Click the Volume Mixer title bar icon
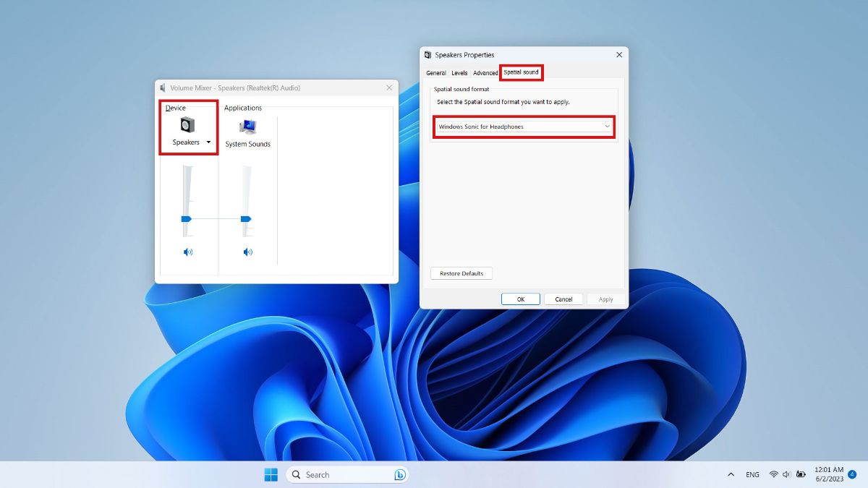 (163, 88)
